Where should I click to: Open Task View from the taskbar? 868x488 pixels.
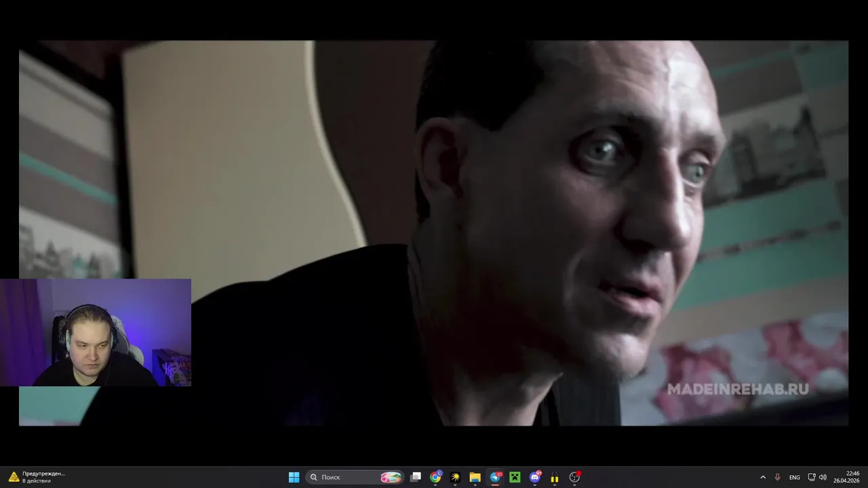click(416, 477)
